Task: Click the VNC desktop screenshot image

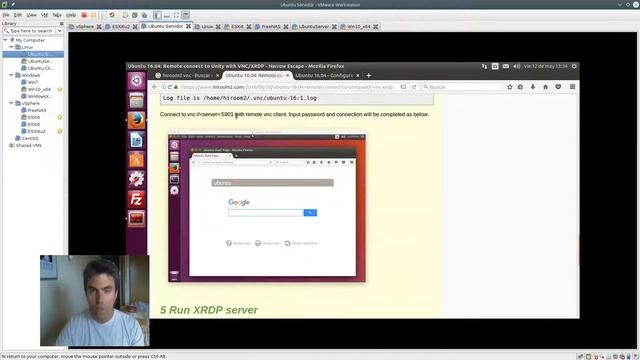Action: coord(267,207)
